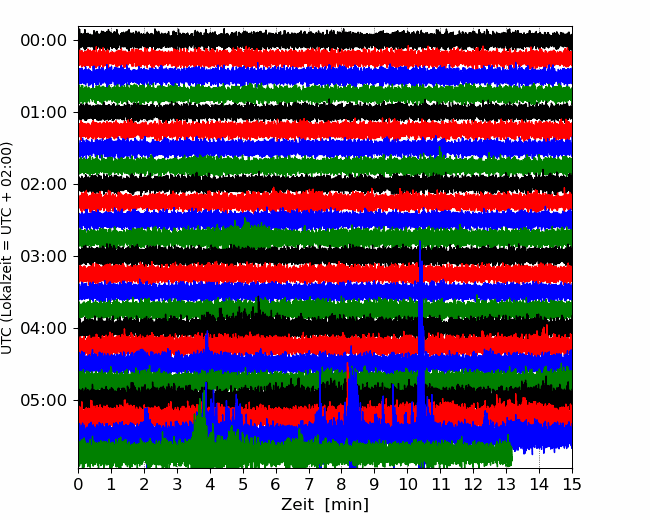The height and width of the screenshot is (520, 650).
Task: Click the end of the last green trace
Action: (x=510, y=454)
